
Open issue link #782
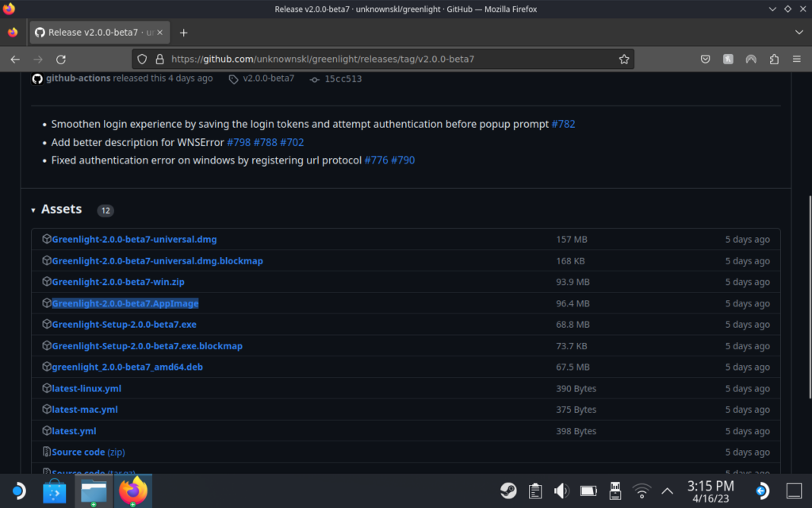[562, 124]
